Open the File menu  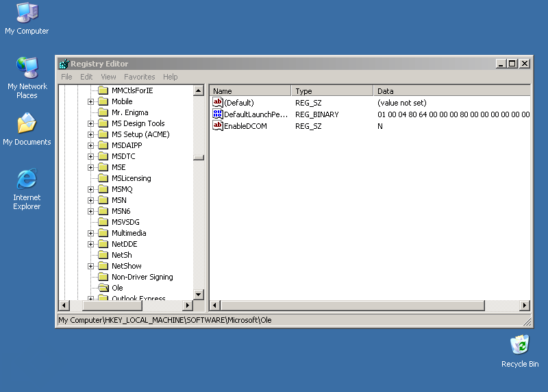tap(66, 77)
